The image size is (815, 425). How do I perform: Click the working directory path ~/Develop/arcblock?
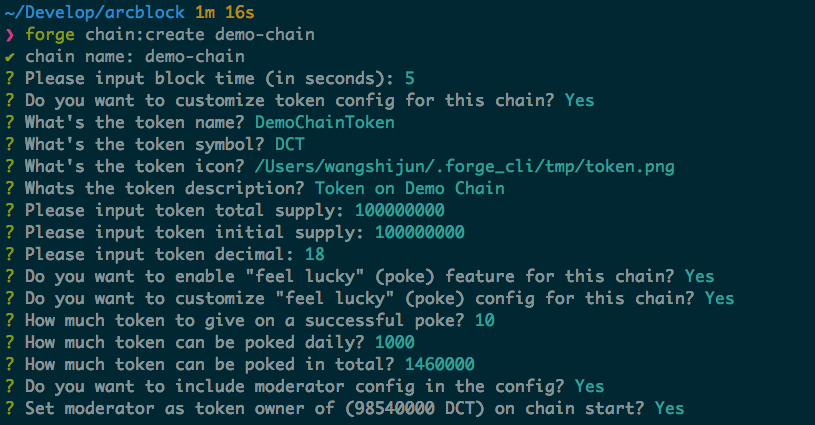tap(83, 12)
